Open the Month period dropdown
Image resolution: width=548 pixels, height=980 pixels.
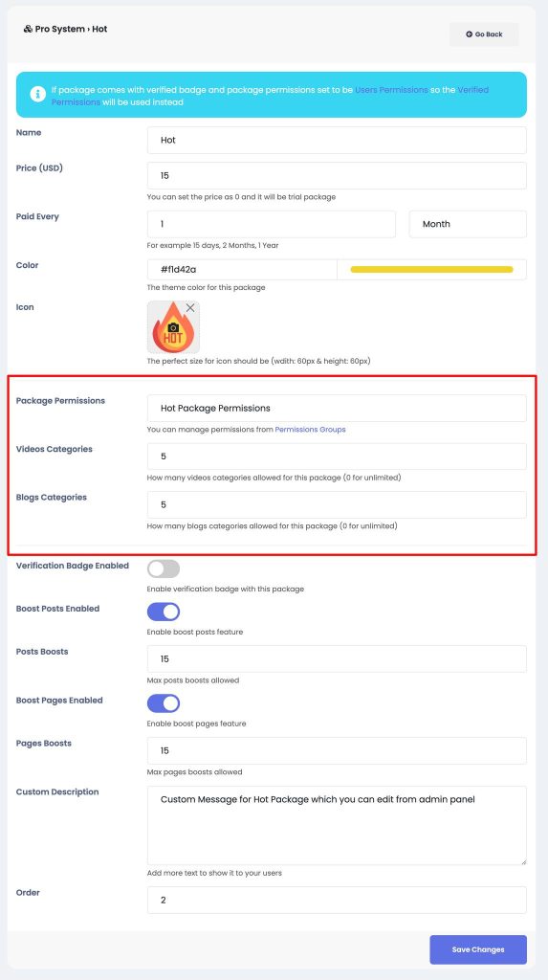pyautogui.click(x=468, y=224)
